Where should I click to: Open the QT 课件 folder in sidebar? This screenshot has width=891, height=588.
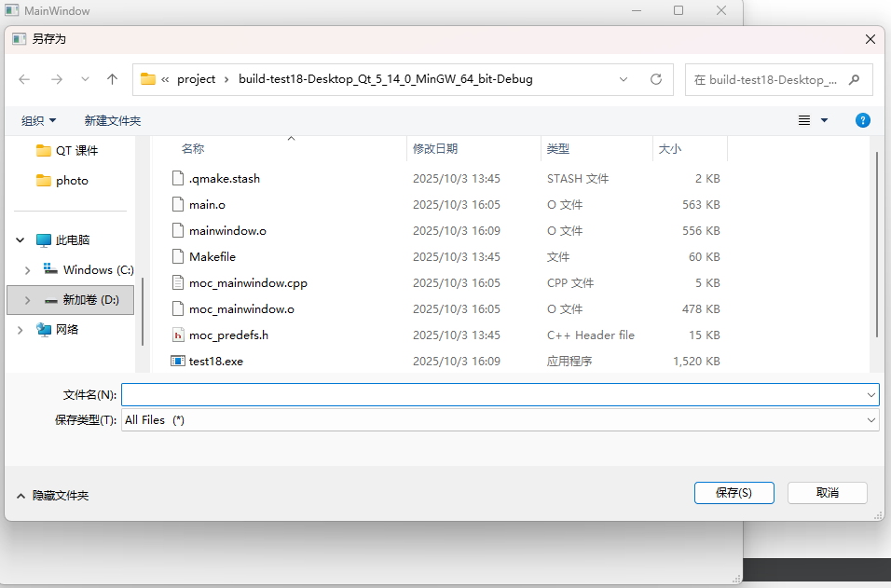67,151
